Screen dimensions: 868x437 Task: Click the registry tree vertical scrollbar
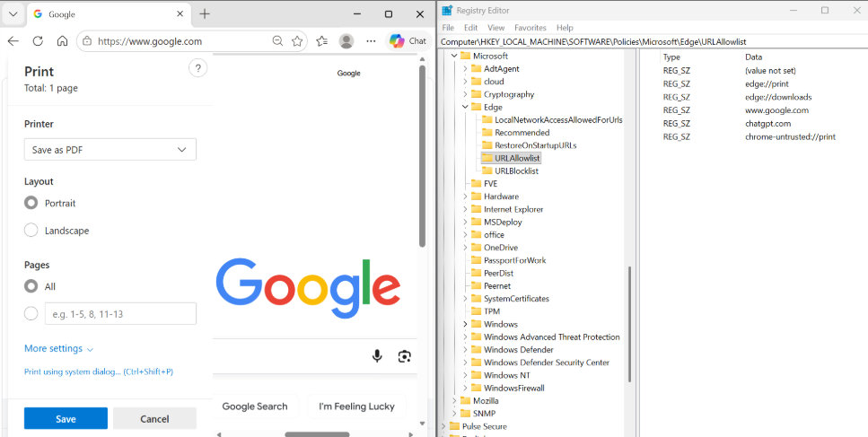click(x=629, y=324)
